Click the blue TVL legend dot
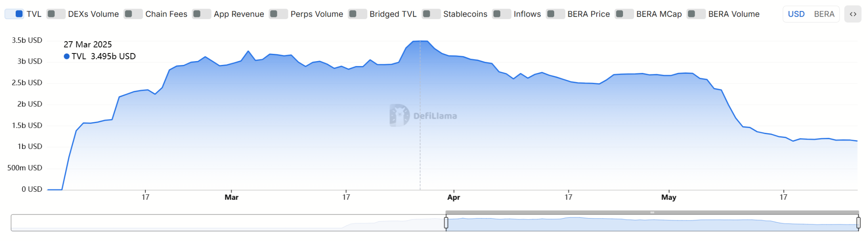This screenshot has height=241, width=868. coord(67,56)
